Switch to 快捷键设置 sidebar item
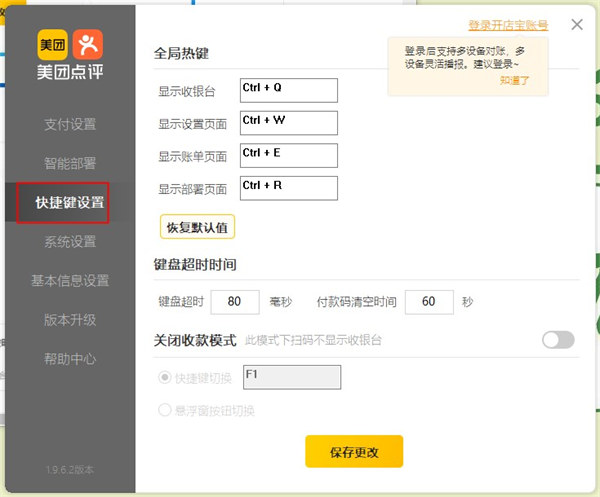This screenshot has height=497, width=600. 70,203
